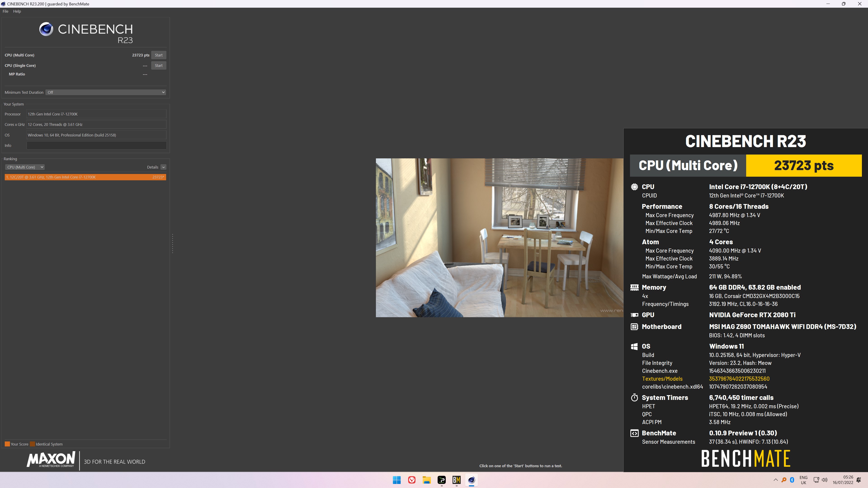Switch to BenchMate in the taskbar
The image size is (868, 488).
pos(457,480)
